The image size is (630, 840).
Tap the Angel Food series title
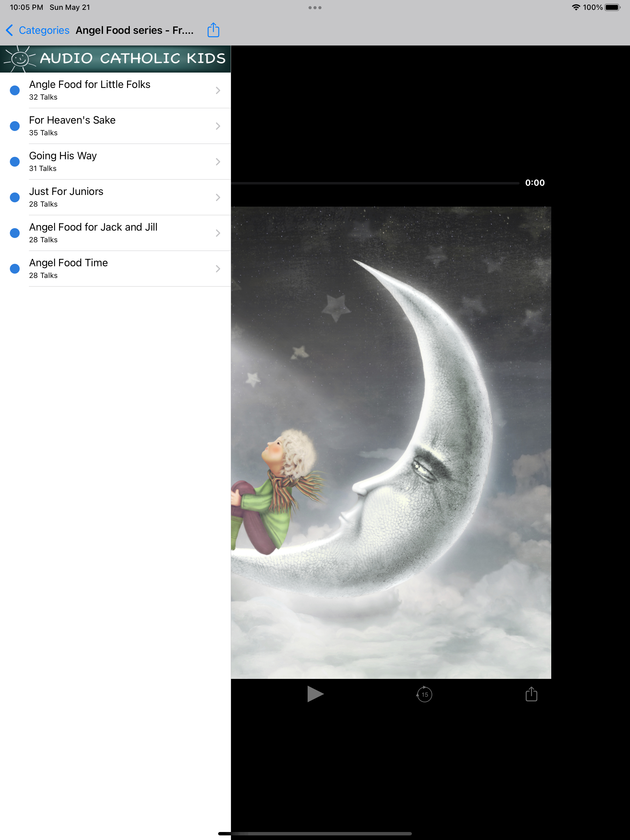pos(134,30)
